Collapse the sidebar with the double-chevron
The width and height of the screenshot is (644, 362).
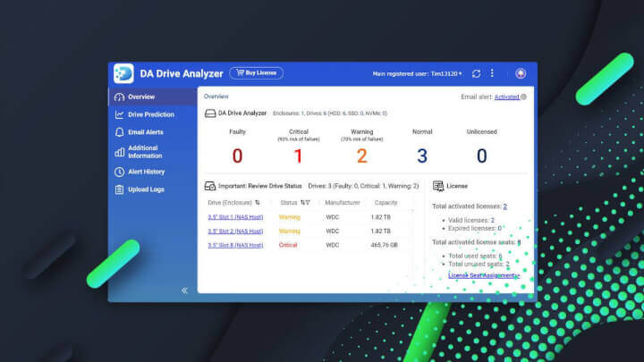tap(184, 290)
